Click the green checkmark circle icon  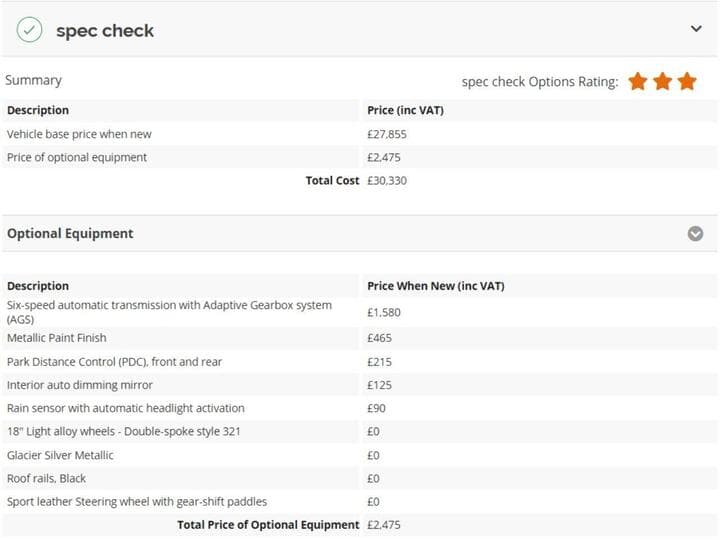(x=29, y=30)
